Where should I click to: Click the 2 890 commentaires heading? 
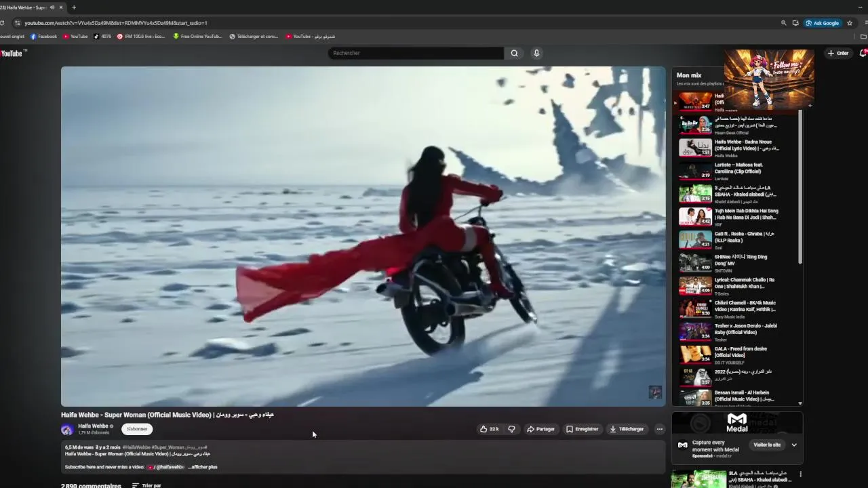pyautogui.click(x=91, y=486)
